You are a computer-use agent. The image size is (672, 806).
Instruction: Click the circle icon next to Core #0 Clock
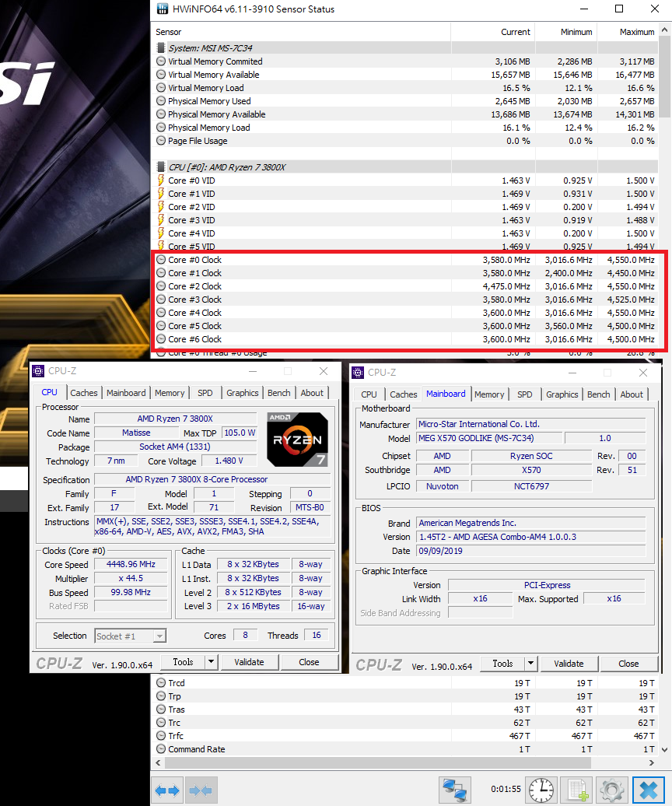tap(161, 260)
